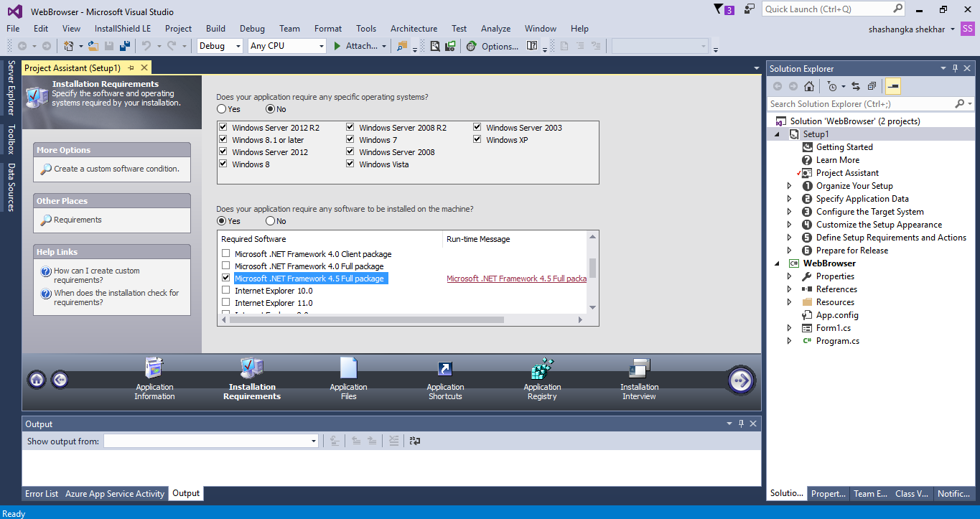Open the InstallShield LE menu

(x=123, y=29)
